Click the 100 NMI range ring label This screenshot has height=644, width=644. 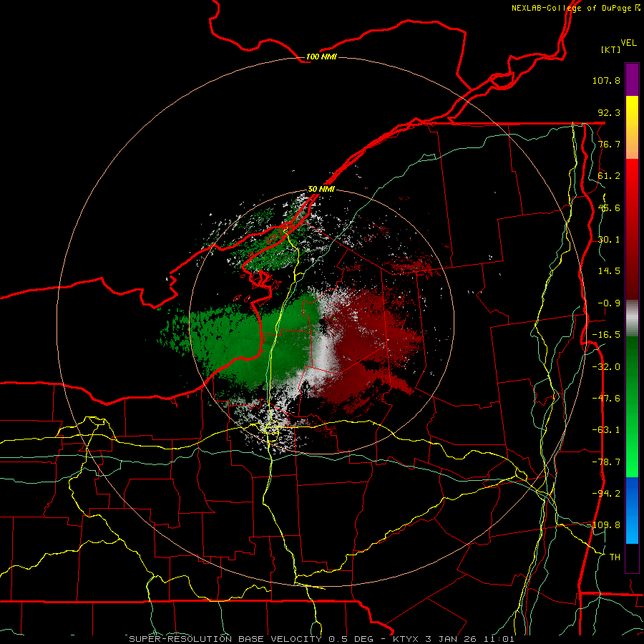click(321, 57)
